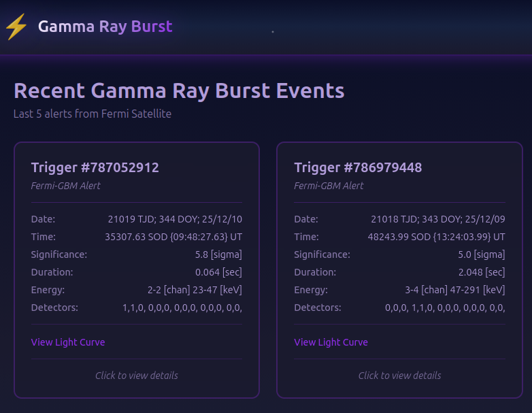Select energy value 3-4 [chan] 47-291 [keV]
Screen dimensions: 532x413
(x=455, y=290)
